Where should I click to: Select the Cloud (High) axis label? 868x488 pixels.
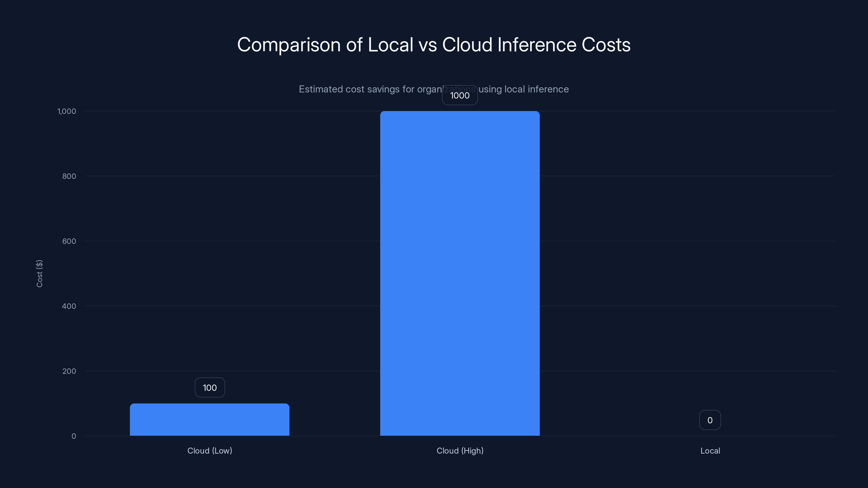point(459,451)
